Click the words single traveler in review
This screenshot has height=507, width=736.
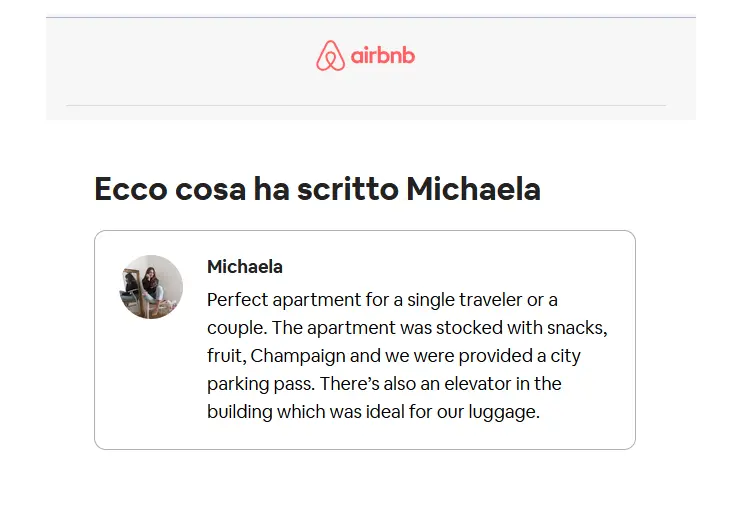pos(465,300)
